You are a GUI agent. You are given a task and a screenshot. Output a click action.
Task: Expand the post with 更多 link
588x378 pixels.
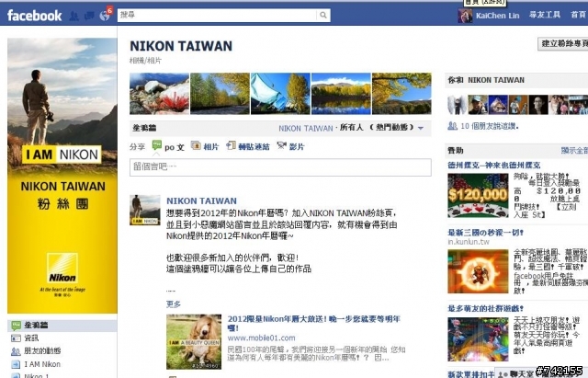pyautogui.click(x=174, y=304)
